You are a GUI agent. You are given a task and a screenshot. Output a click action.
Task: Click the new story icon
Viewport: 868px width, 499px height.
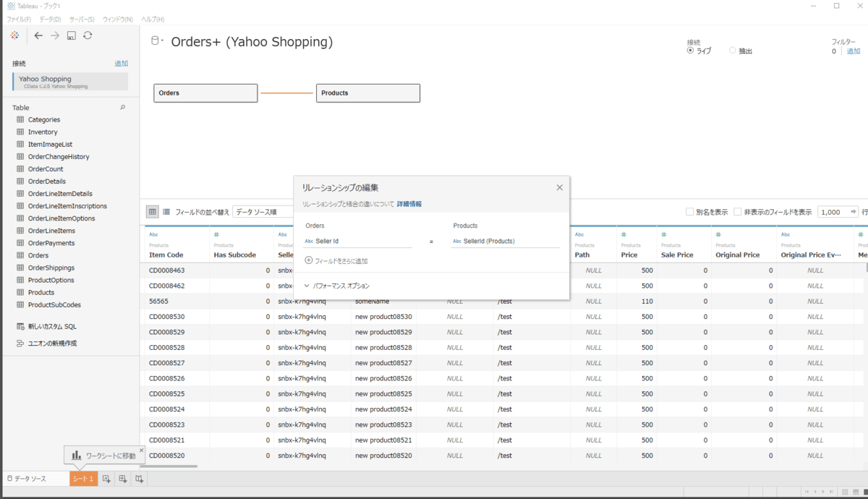coord(140,479)
